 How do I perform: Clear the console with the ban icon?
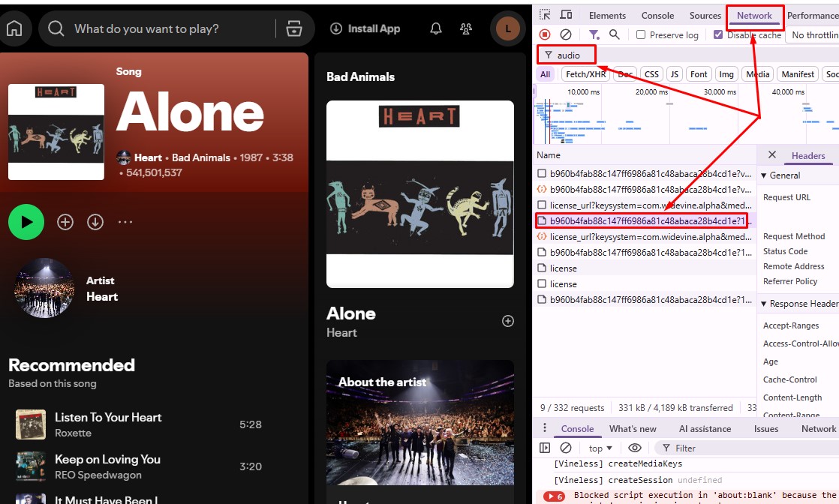coord(566,448)
